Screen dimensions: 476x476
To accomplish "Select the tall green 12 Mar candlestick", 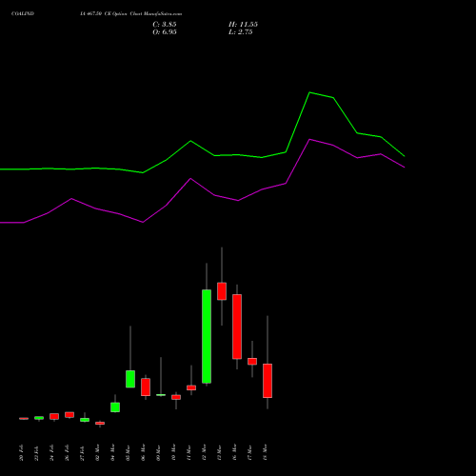I will [207, 336].
